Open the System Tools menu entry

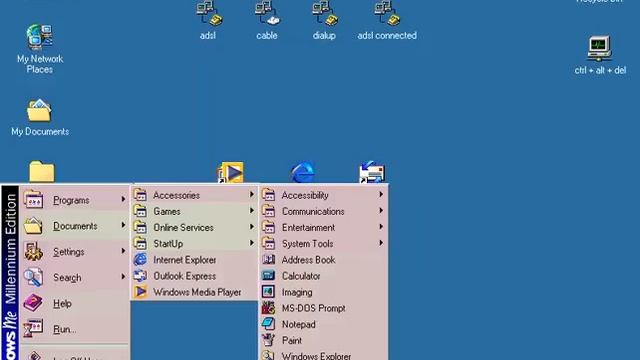(x=324, y=244)
